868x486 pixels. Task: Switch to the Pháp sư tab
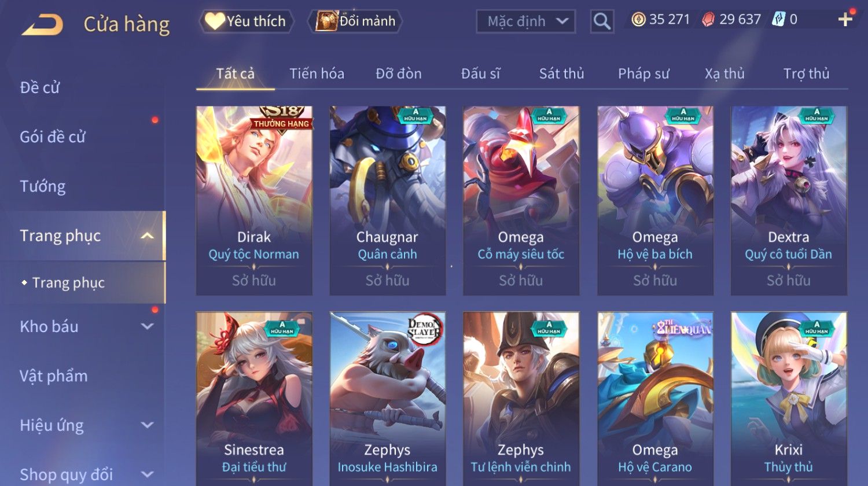click(643, 73)
